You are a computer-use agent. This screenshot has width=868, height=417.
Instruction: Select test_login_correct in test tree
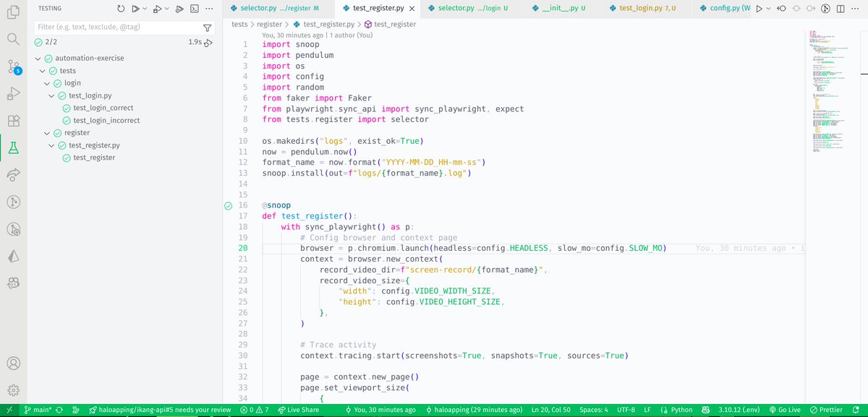click(x=103, y=108)
